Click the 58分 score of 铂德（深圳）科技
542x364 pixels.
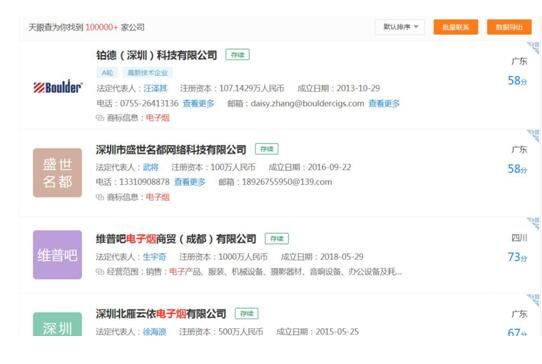pyautogui.click(x=517, y=81)
